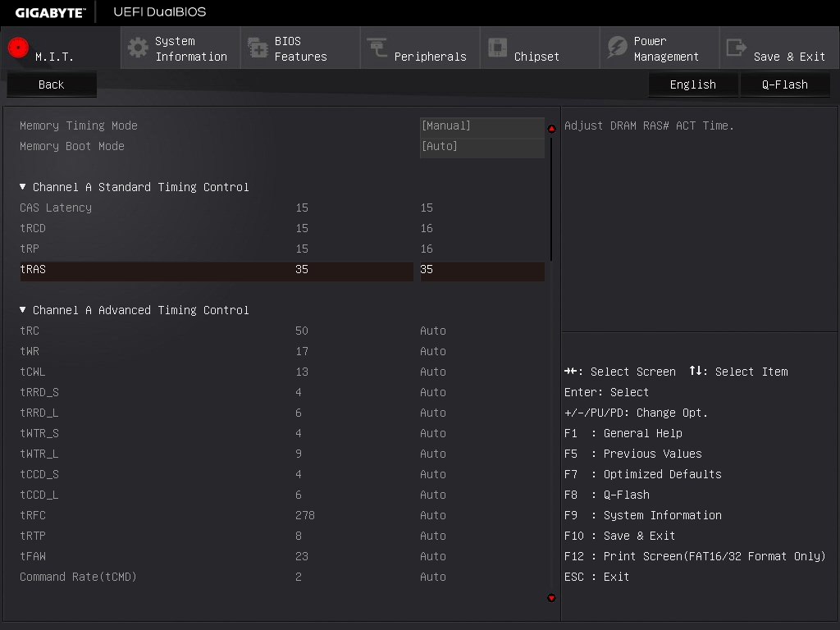The image size is (840, 630).
Task: Select the tRC Auto setting
Action: 433,331
